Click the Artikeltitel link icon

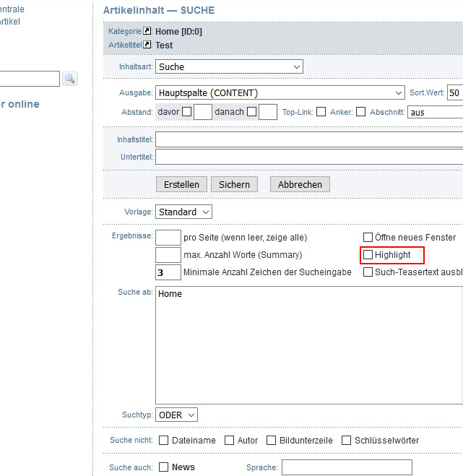tap(147, 45)
